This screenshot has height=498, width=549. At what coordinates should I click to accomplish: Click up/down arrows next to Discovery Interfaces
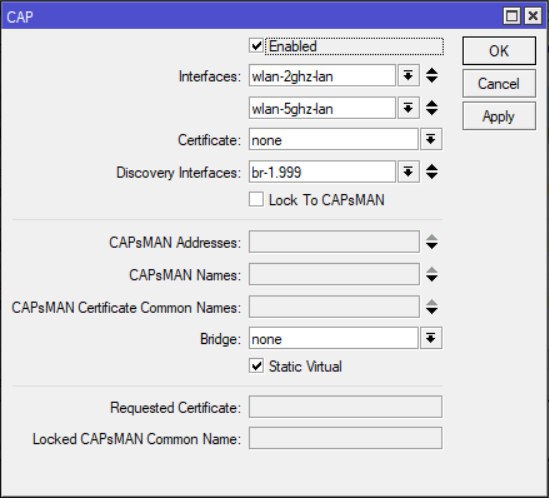click(432, 172)
